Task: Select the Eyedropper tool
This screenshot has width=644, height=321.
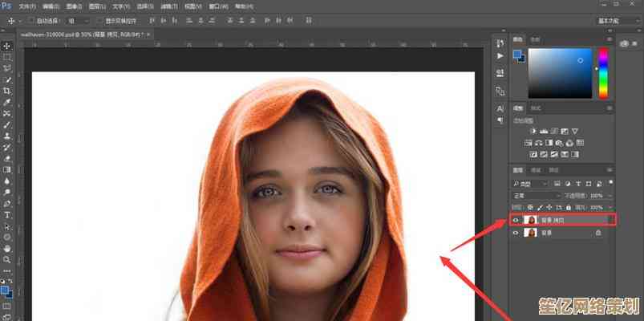Action: pyautogui.click(x=7, y=103)
